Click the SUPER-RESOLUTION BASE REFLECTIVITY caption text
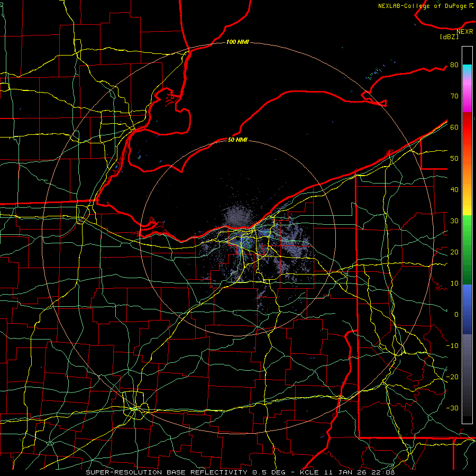 pos(167,472)
